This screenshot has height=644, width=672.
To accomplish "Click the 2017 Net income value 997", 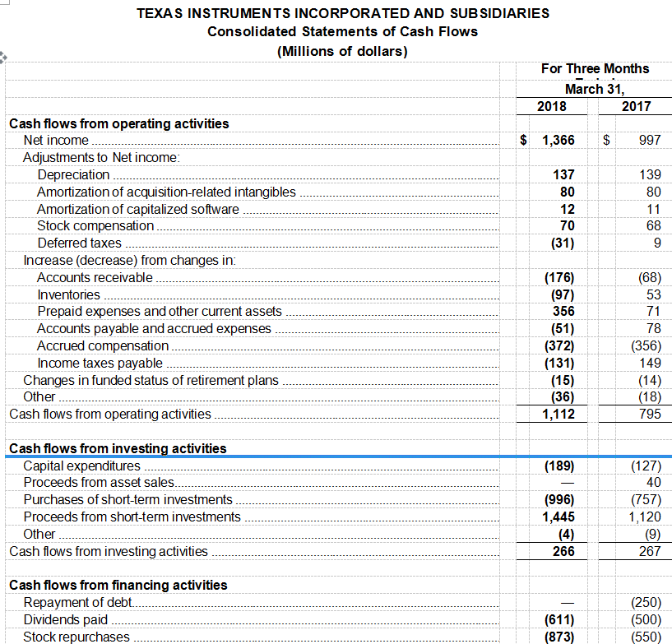I will pyautogui.click(x=650, y=140).
